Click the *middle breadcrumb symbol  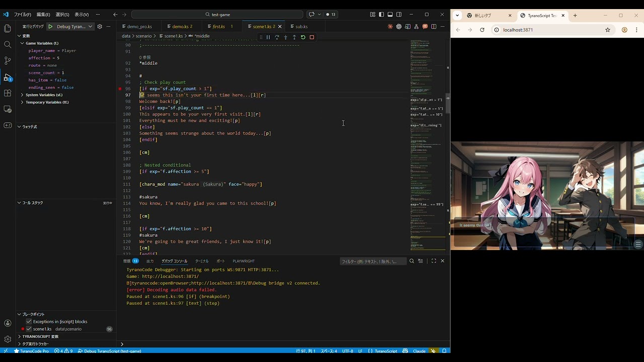coord(202,36)
